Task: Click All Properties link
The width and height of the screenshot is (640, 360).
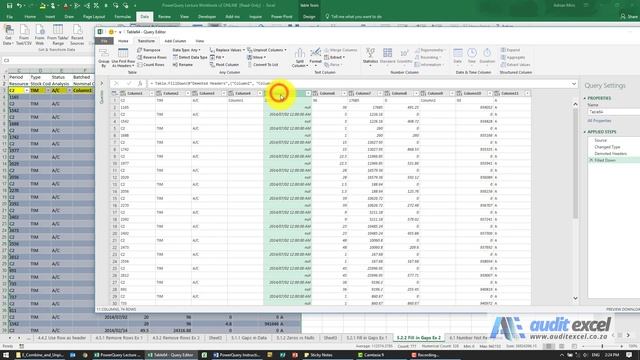Action: (599, 121)
